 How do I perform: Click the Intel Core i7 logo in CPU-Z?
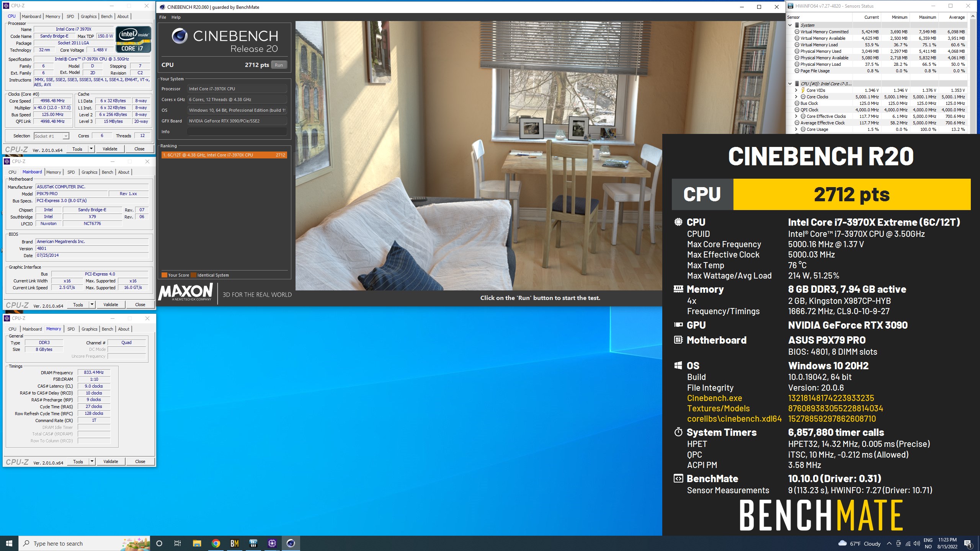[133, 39]
